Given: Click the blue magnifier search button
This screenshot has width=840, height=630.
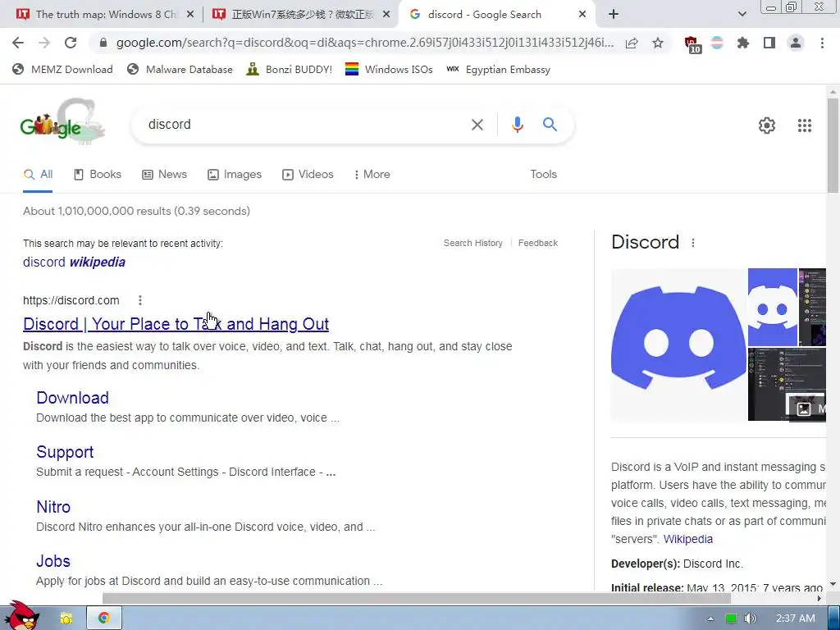Looking at the screenshot, I should (x=550, y=125).
